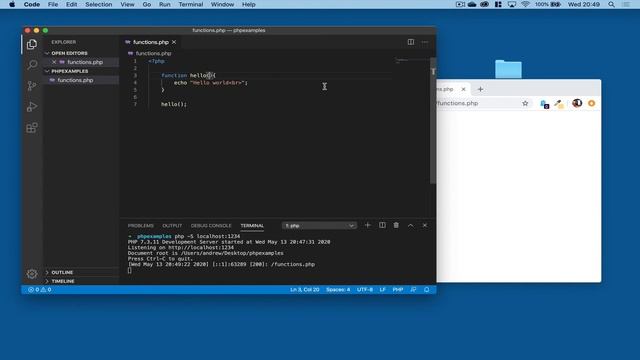Click the date and time in menu bar
The height and width of the screenshot is (360, 640).
584,4
